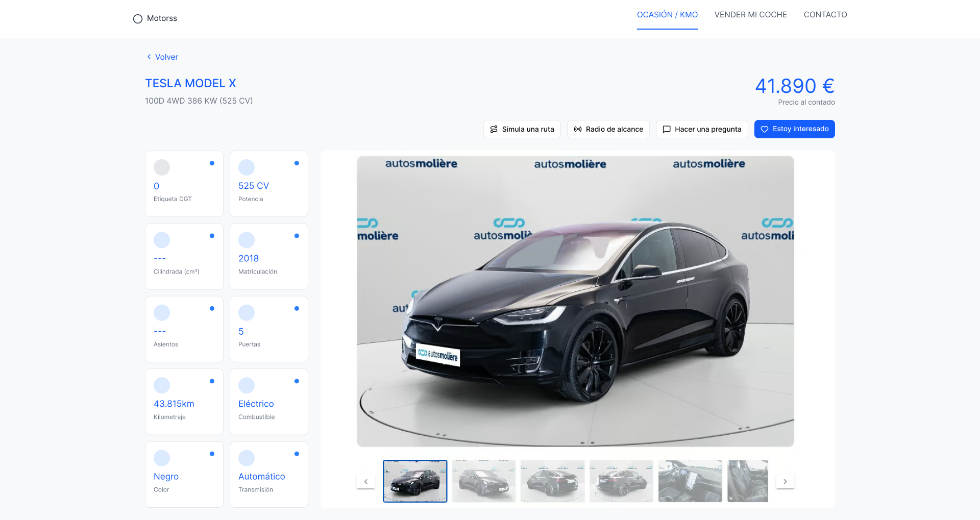Select the third car thumbnail

tap(553, 481)
